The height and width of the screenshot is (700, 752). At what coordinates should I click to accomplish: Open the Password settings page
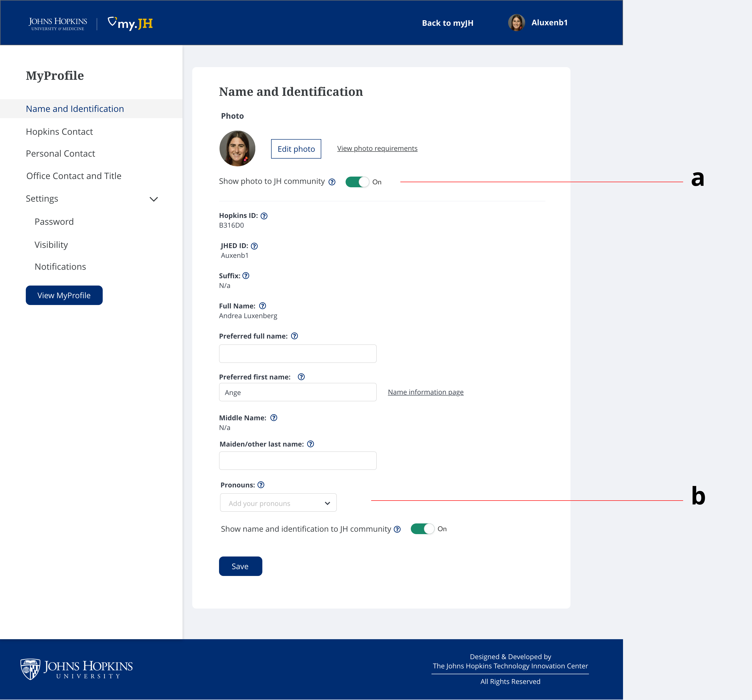[54, 222]
